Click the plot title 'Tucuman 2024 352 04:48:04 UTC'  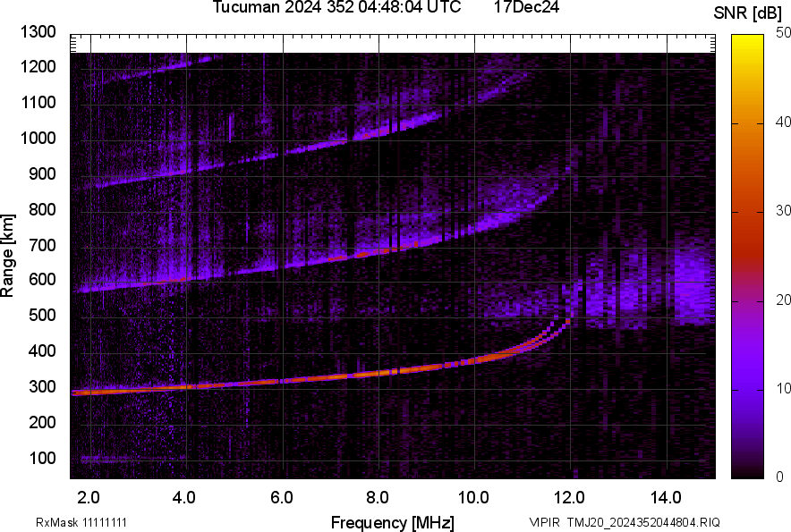tap(336, 7)
